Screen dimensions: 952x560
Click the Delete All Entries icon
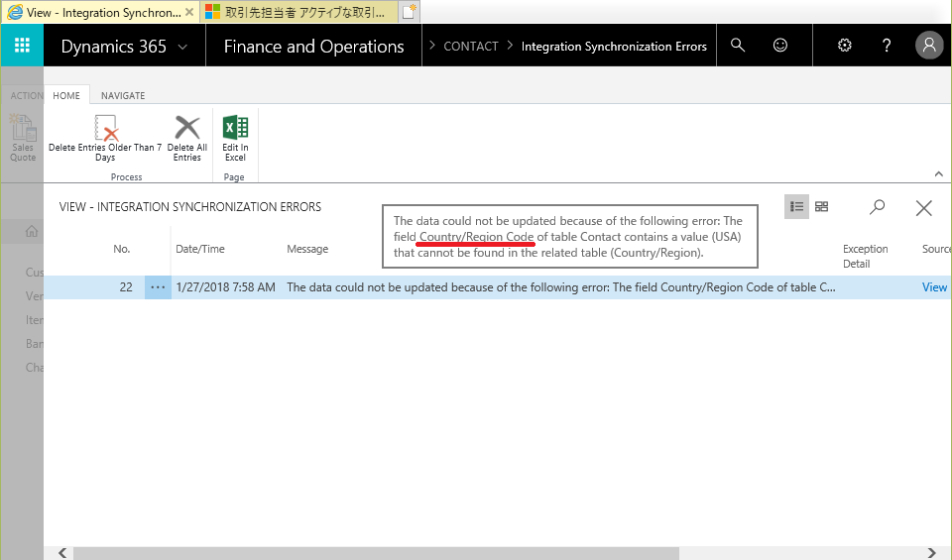187,137
